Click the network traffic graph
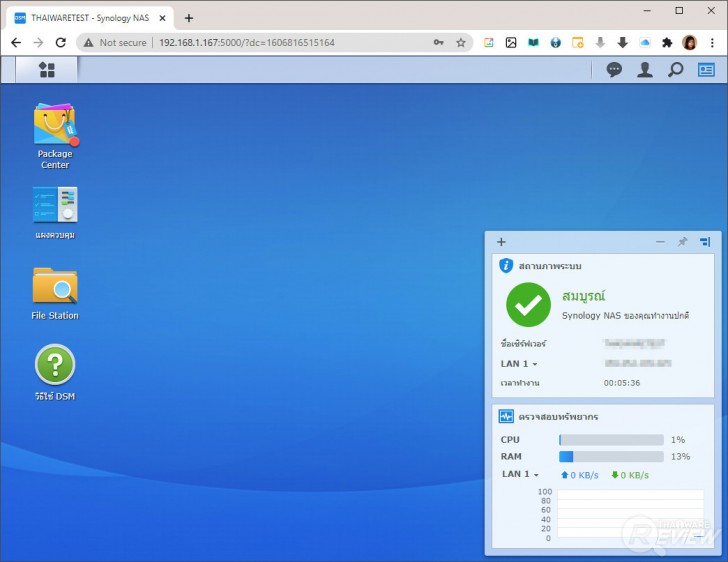Screen dimensions: 728x562 click(x=630, y=514)
